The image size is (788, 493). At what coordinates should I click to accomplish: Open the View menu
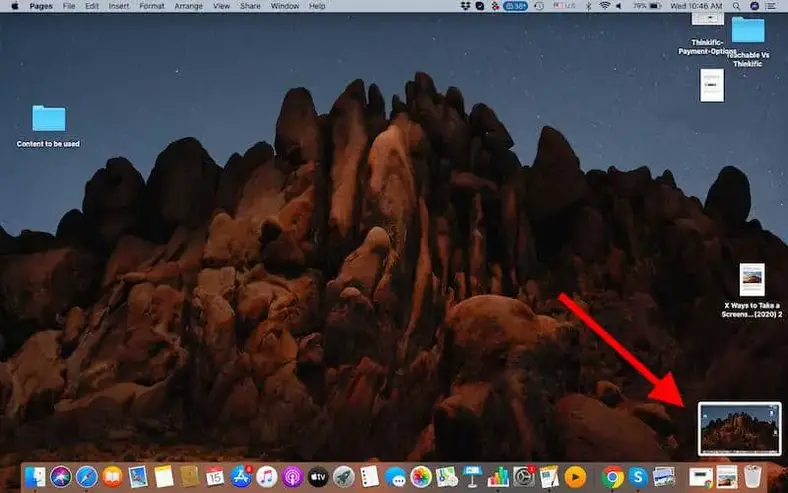221,6
